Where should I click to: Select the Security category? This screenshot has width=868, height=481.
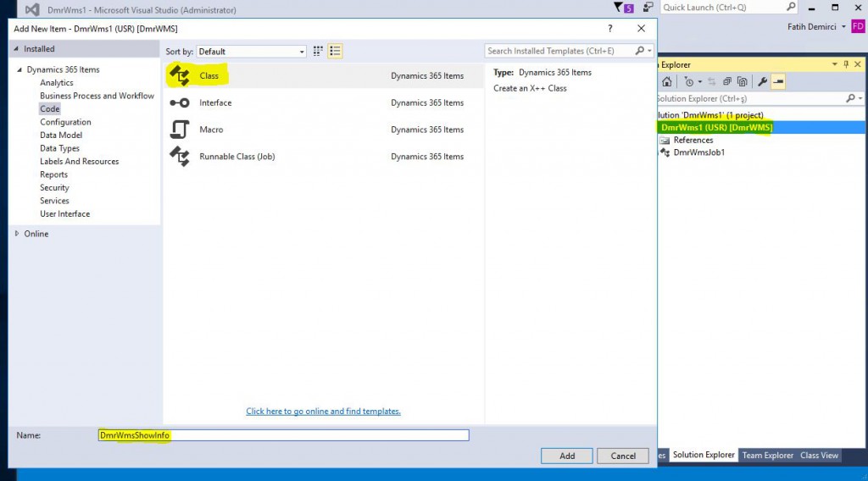54,188
